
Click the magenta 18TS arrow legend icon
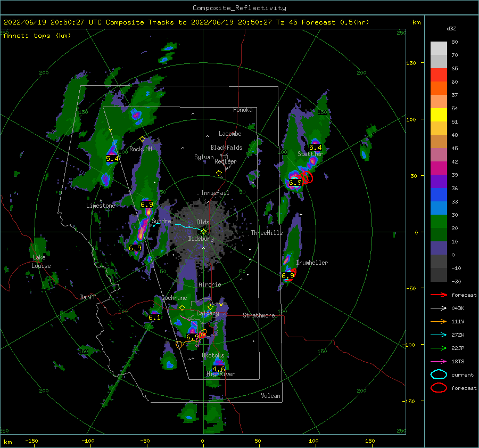tap(439, 362)
